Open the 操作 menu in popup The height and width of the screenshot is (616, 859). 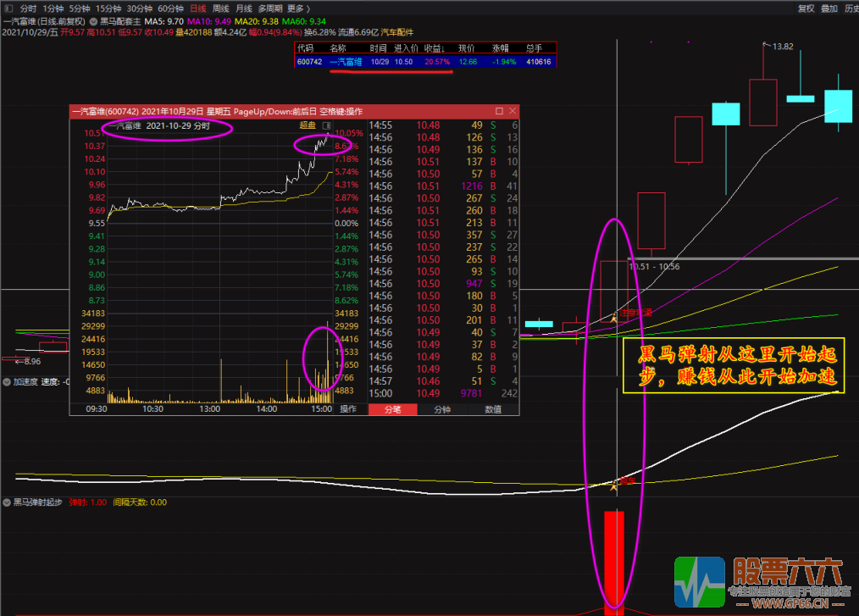(x=348, y=409)
